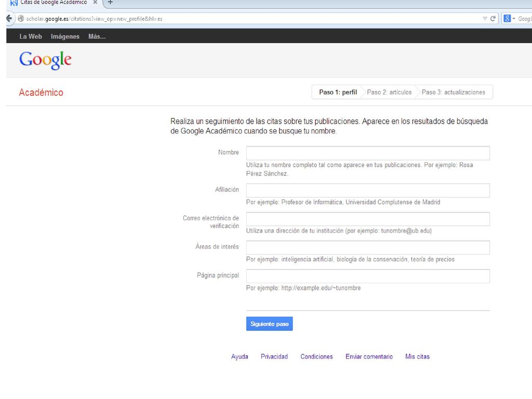Select the Citas de Google Académico tab
The height and width of the screenshot is (399, 532).
tap(54, 3)
